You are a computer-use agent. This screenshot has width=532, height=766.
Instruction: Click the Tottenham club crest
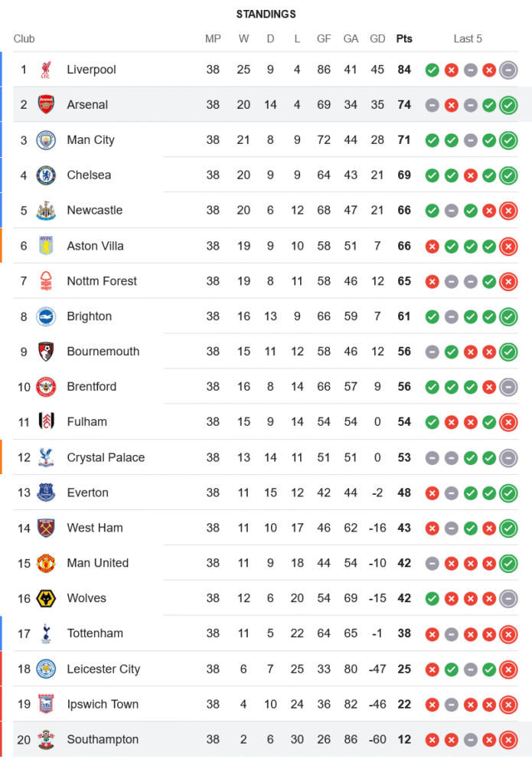click(46, 633)
